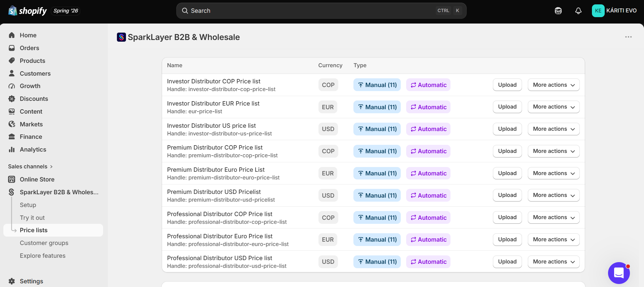Click COP badge for Premium Distributor COP
This screenshot has height=287, width=644.
328,151
